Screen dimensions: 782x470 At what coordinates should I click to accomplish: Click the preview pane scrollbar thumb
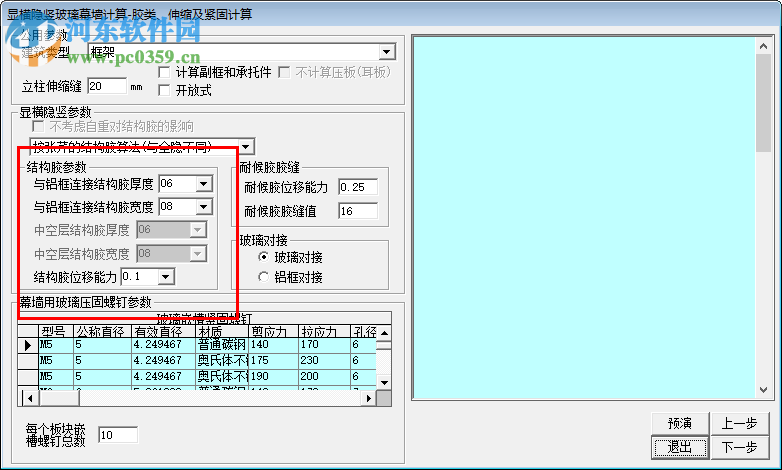pos(763,102)
